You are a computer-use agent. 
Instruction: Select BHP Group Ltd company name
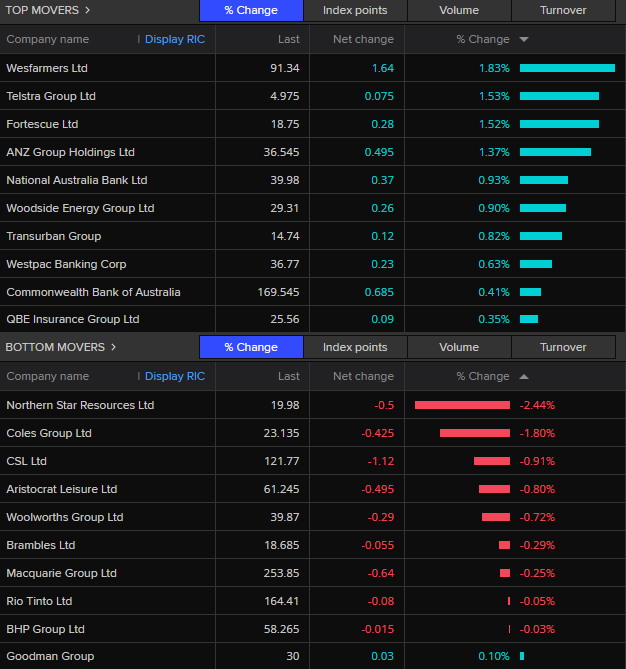pyautogui.click(x=46, y=629)
